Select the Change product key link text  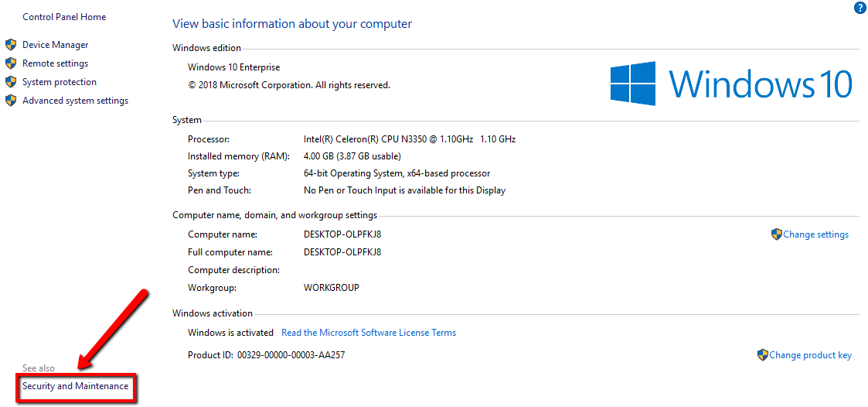[811, 355]
